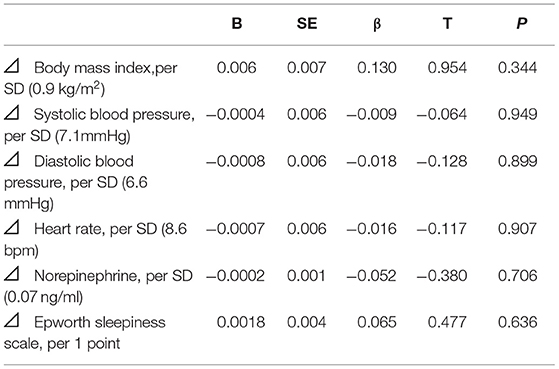Select the B column header
Image resolution: width=559 pixels, height=369 pixels.
237,24
